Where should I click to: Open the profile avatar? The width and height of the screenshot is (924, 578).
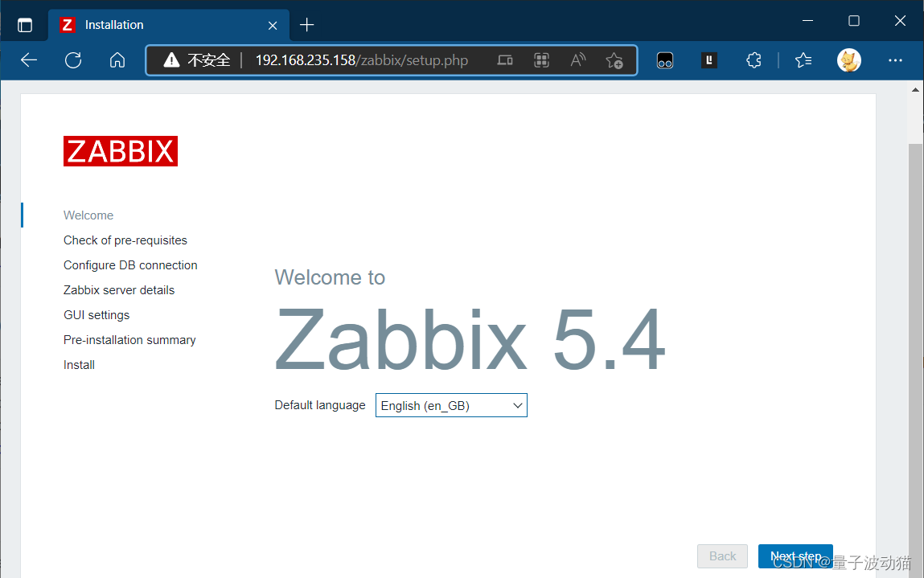[x=849, y=60]
